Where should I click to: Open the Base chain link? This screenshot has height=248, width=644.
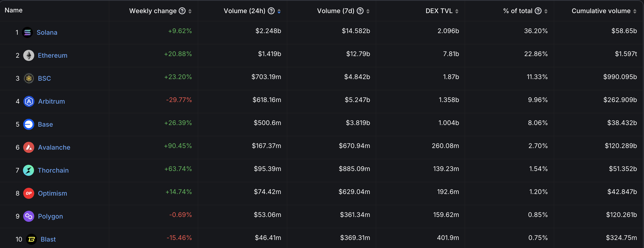[x=45, y=125]
